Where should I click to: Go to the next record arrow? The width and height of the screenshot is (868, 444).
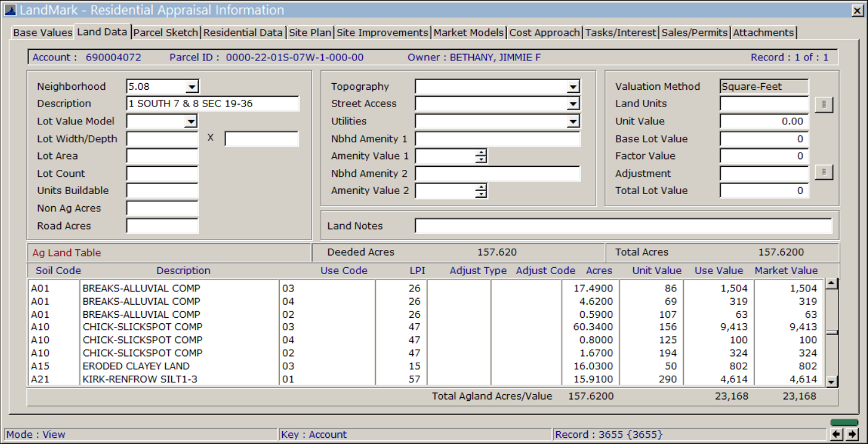click(852, 434)
